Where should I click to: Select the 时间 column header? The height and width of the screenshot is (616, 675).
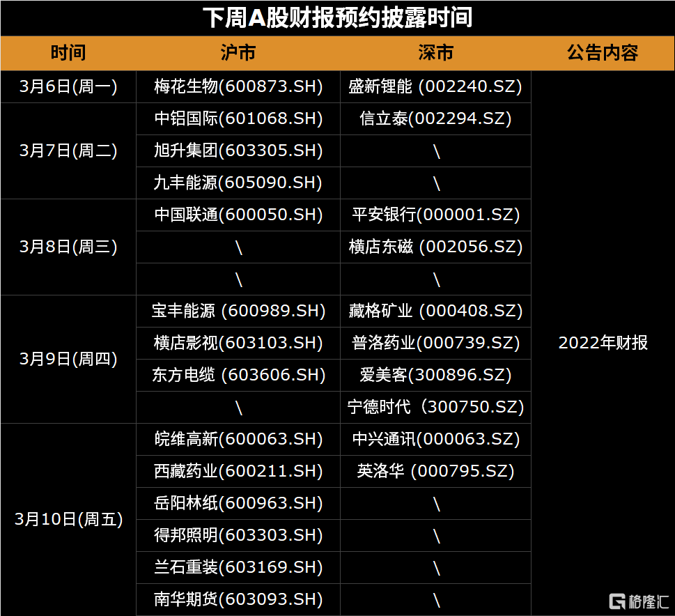[68, 53]
